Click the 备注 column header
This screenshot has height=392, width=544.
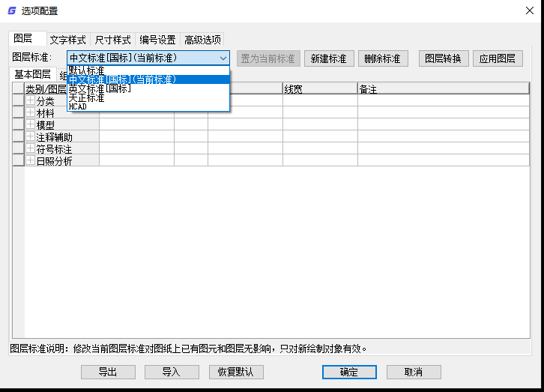367,89
